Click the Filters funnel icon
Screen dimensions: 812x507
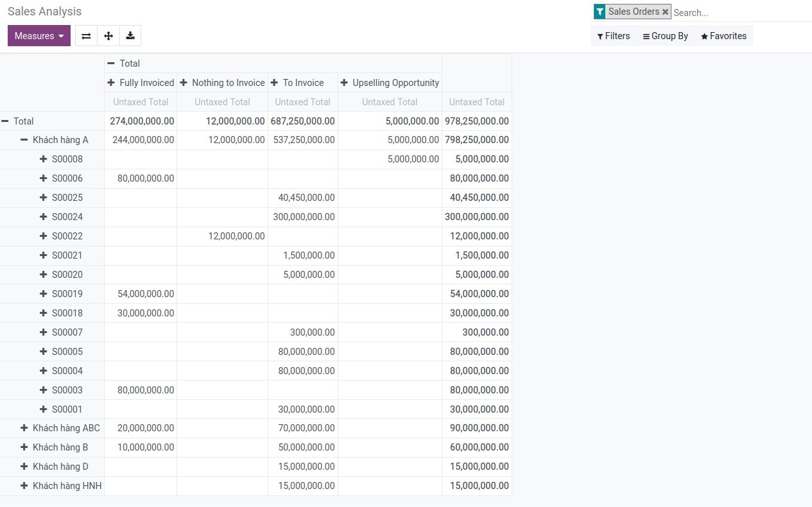[600, 36]
